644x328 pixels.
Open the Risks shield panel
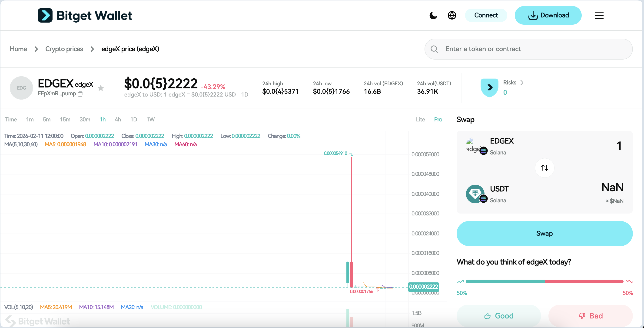[x=489, y=87]
